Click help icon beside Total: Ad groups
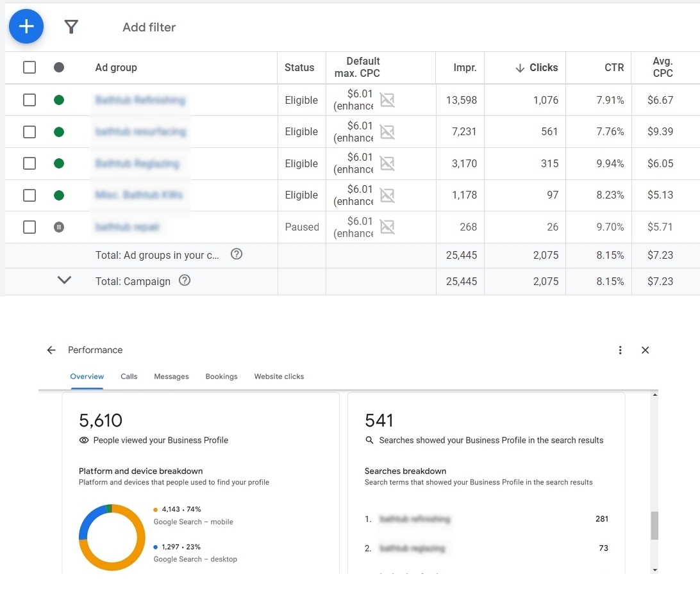 (236, 254)
